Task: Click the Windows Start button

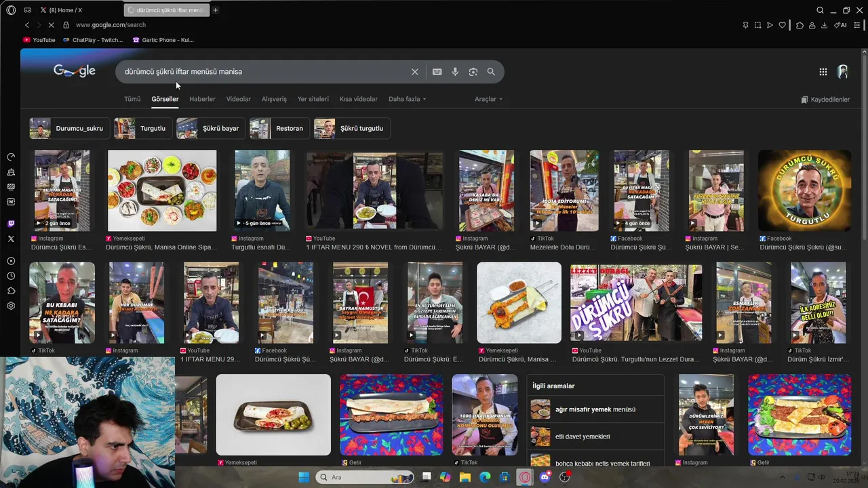Action: (303, 477)
